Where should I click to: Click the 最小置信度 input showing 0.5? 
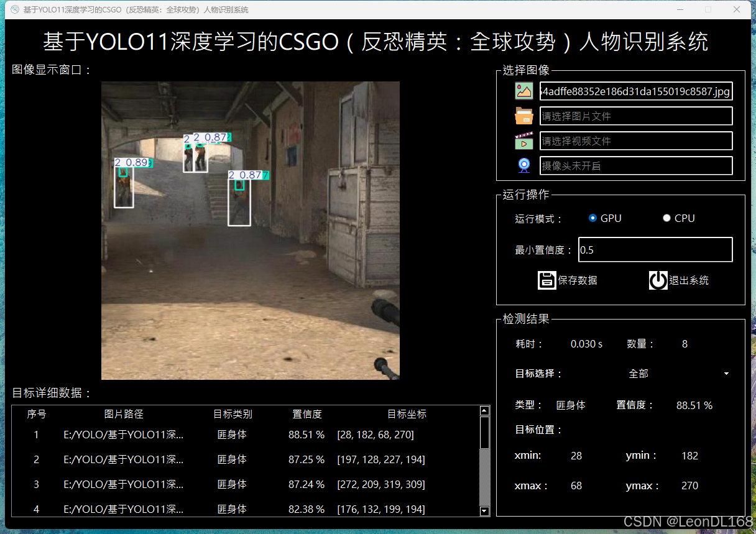tap(655, 250)
